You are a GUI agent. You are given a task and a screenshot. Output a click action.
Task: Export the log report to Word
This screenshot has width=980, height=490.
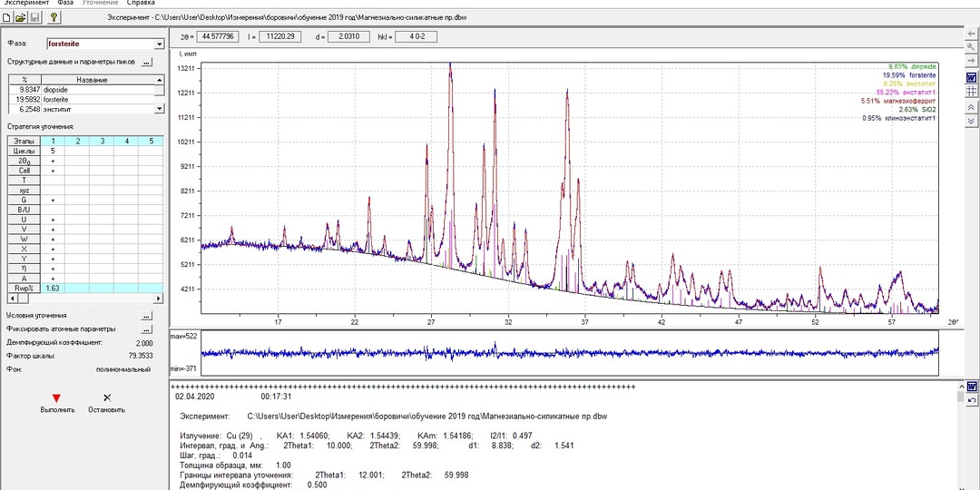point(971,387)
